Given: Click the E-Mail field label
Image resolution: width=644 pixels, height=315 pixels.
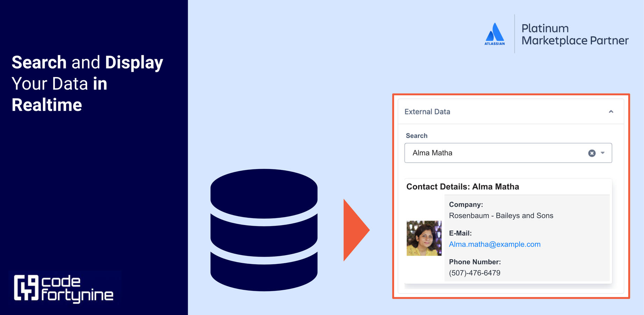Looking at the screenshot, I should [460, 233].
